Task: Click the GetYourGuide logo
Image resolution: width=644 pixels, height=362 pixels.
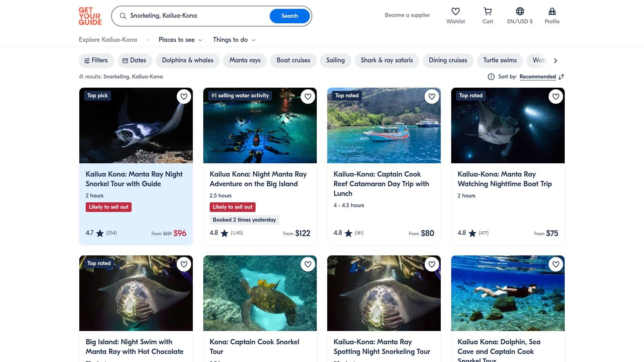Action: pos(90,16)
